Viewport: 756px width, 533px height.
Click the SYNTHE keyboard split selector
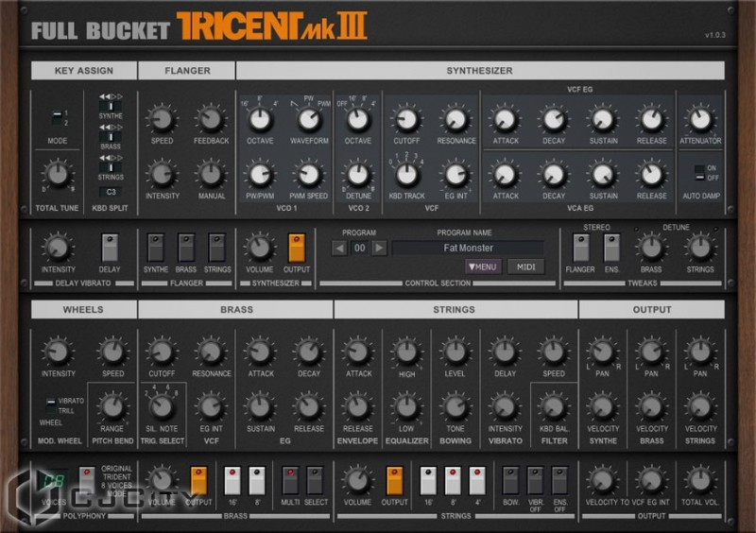tap(111, 106)
